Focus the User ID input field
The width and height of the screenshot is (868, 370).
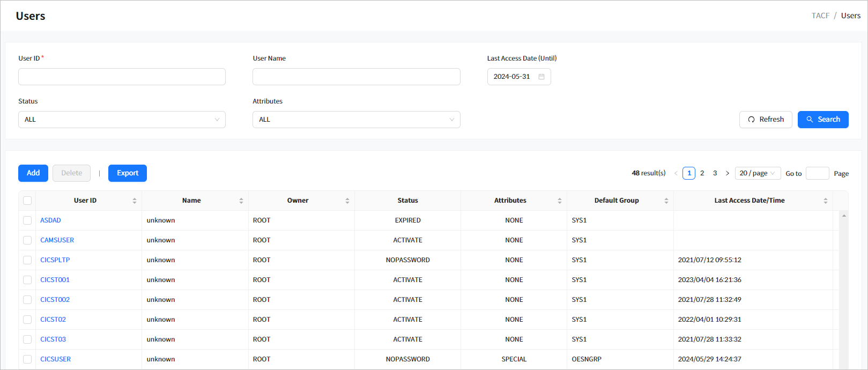tap(122, 77)
